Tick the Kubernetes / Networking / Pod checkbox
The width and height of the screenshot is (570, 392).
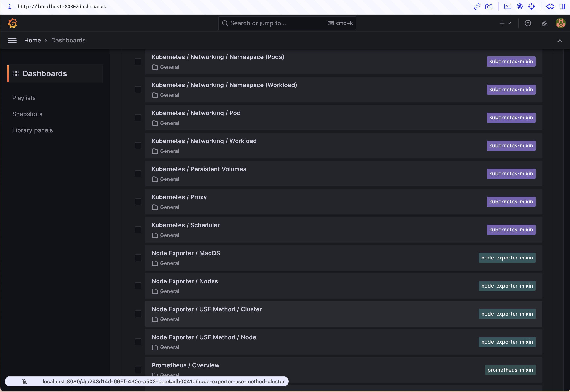[138, 118]
